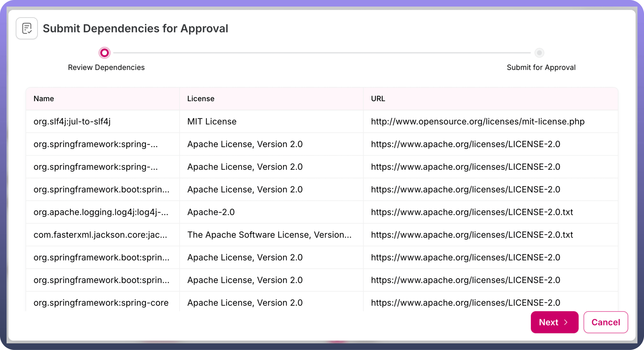Cancel the dependency submission dialog

(606, 322)
